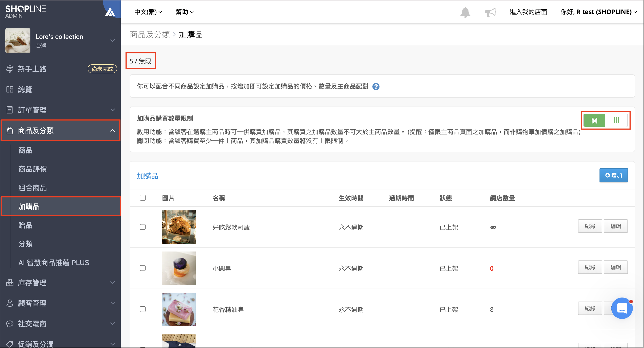Expand the 訂單管理 menu chevron

113,110
